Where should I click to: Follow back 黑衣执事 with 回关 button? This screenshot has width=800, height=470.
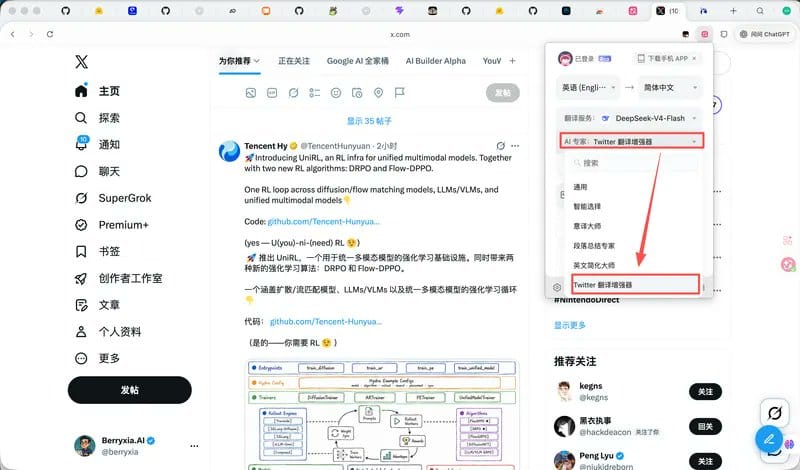point(706,426)
